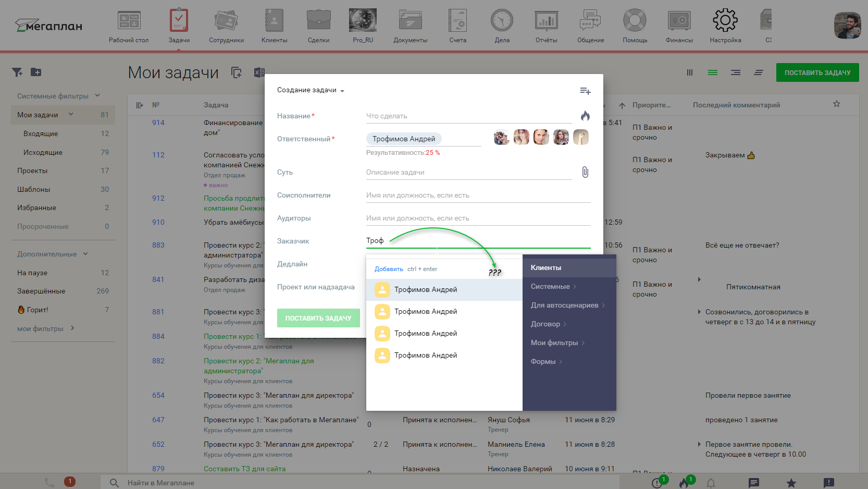This screenshot has width=868, height=489.
Task: Open the user profile avatar
Action: (x=847, y=26)
